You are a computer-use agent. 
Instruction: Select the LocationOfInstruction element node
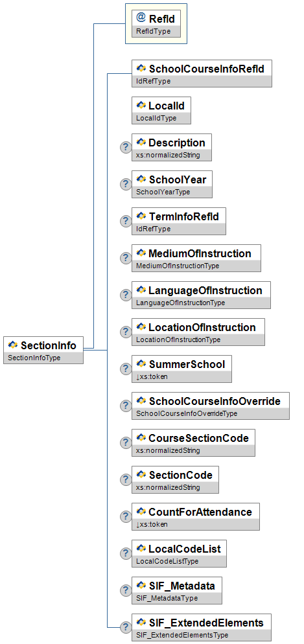coord(198,332)
